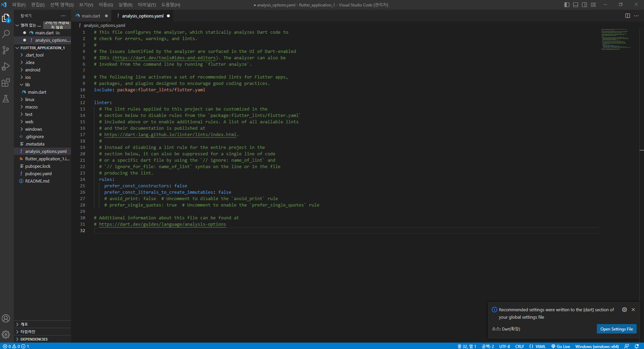Click unsaved dot on main.dart tab
Viewport: 644px width, 349px height.
pos(106,16)
